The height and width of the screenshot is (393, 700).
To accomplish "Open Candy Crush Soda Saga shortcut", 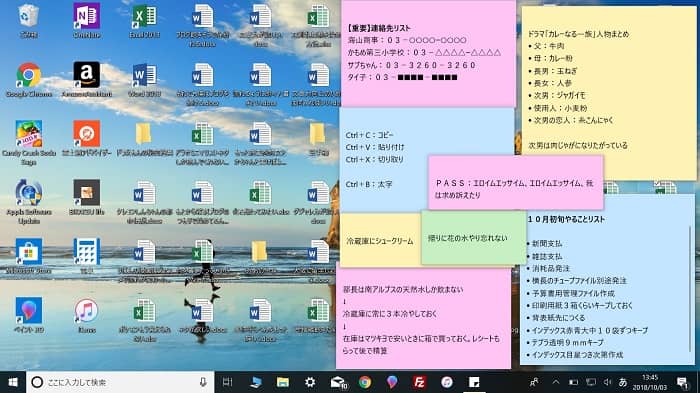I will [x=29, y=142].
